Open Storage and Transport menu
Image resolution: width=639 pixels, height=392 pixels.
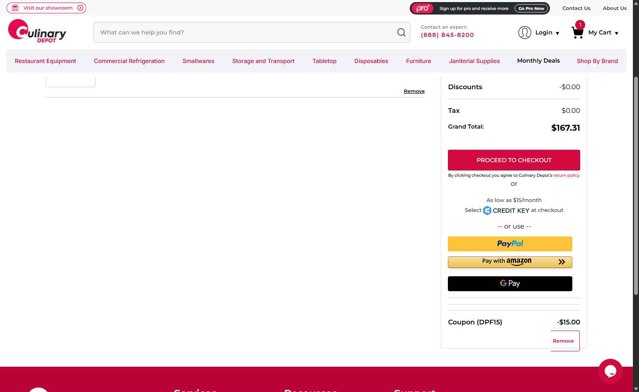pos(263,61)
